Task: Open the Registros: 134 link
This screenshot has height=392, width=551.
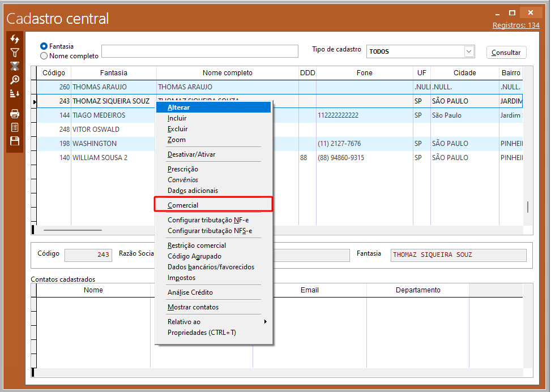Action: pos(515,25)
